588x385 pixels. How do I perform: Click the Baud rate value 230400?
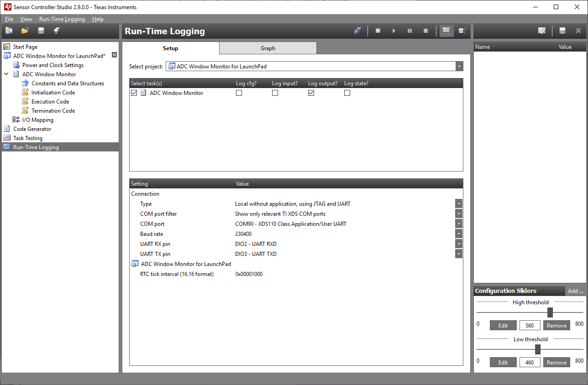click(x=243, y=234)
